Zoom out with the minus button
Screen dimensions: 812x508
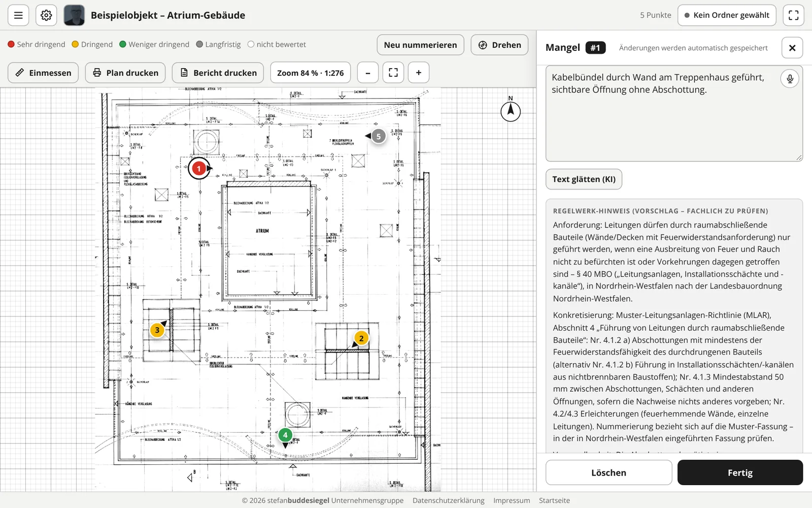click(368, 73)
